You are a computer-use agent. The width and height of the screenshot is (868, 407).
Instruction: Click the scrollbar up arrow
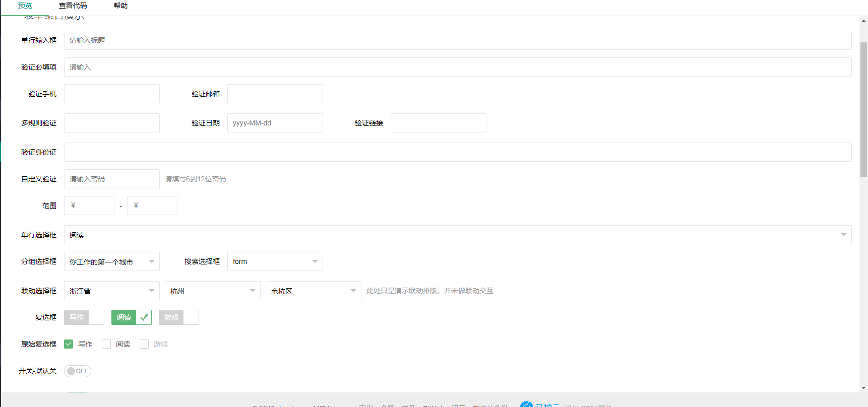pyautogui.click(x=863, y=21)
